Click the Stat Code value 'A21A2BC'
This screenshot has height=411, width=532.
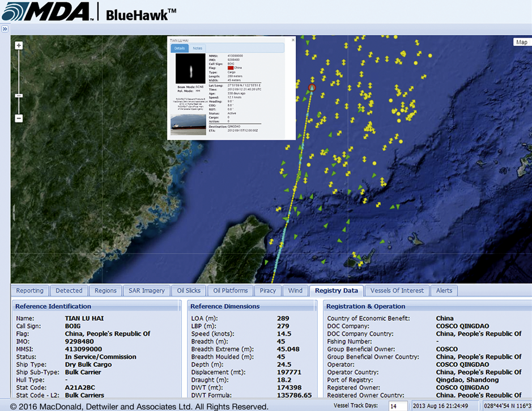80,388
